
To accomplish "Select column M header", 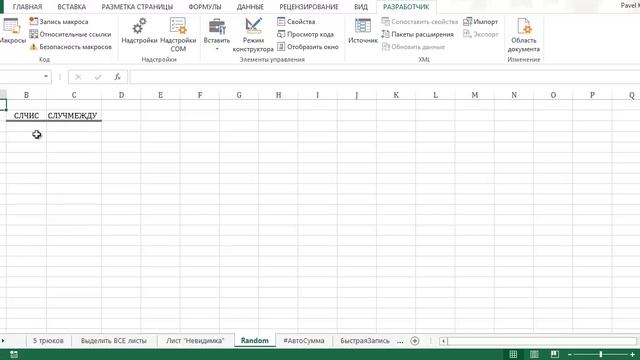I will tap(475, 95).
